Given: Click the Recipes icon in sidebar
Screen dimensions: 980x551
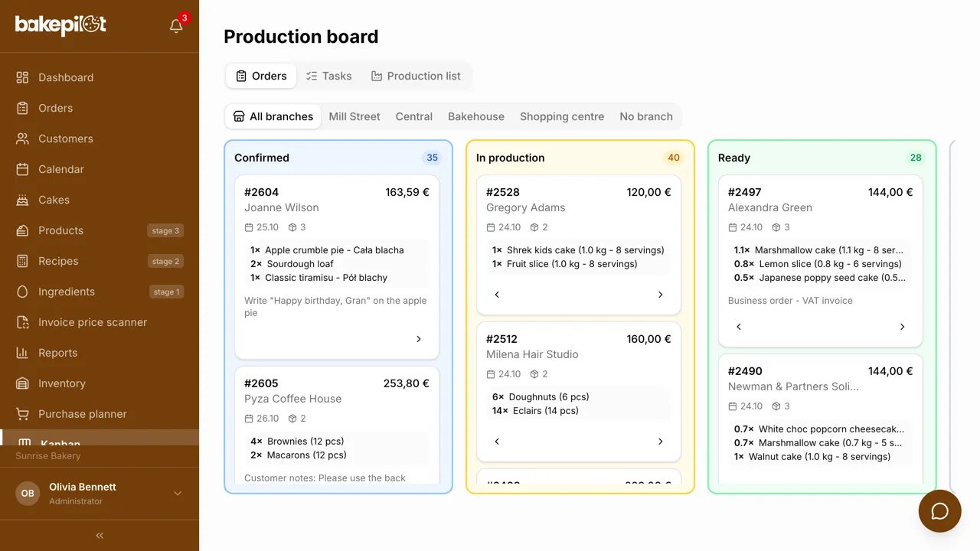Looking at the screenshot, I should 23,261.
